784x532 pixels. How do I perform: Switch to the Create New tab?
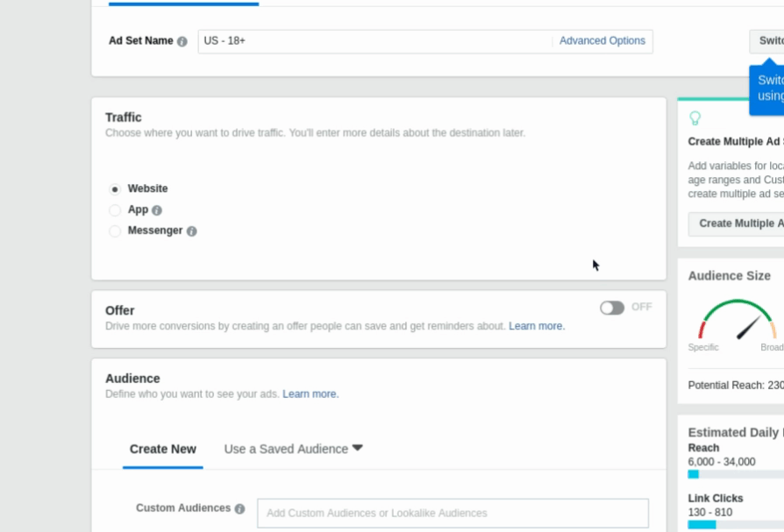(162, 449)
